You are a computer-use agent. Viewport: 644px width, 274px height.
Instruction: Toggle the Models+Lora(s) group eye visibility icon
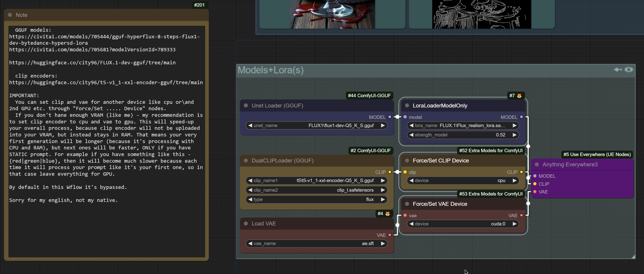(x=629, y=70)
